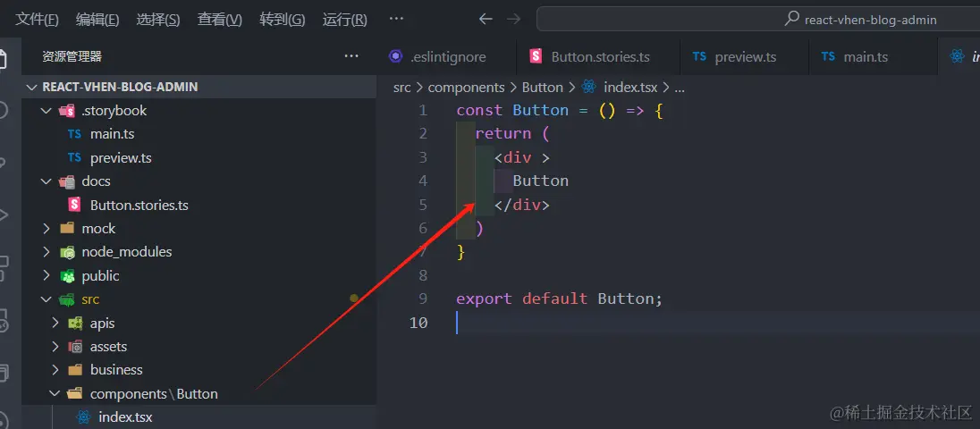Go forward with the right arrow
The width and height of the screenshot is (980, 429).
click(514, 20)
